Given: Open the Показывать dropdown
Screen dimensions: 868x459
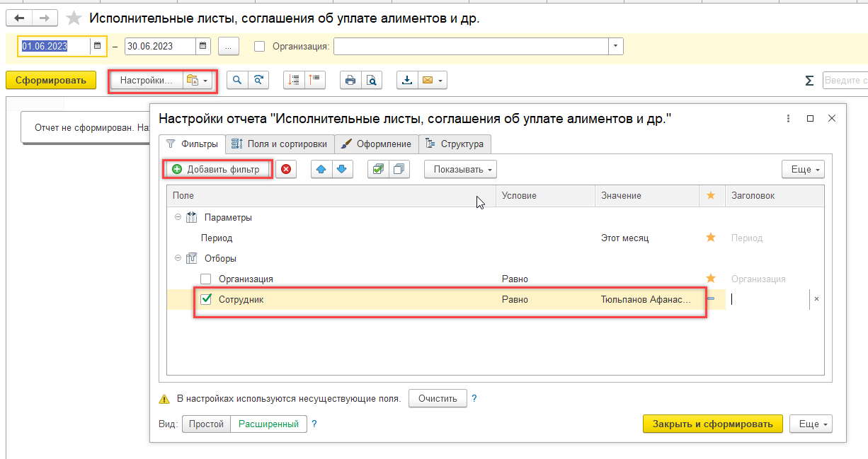Looking at the screenshot, I should 461,169.
